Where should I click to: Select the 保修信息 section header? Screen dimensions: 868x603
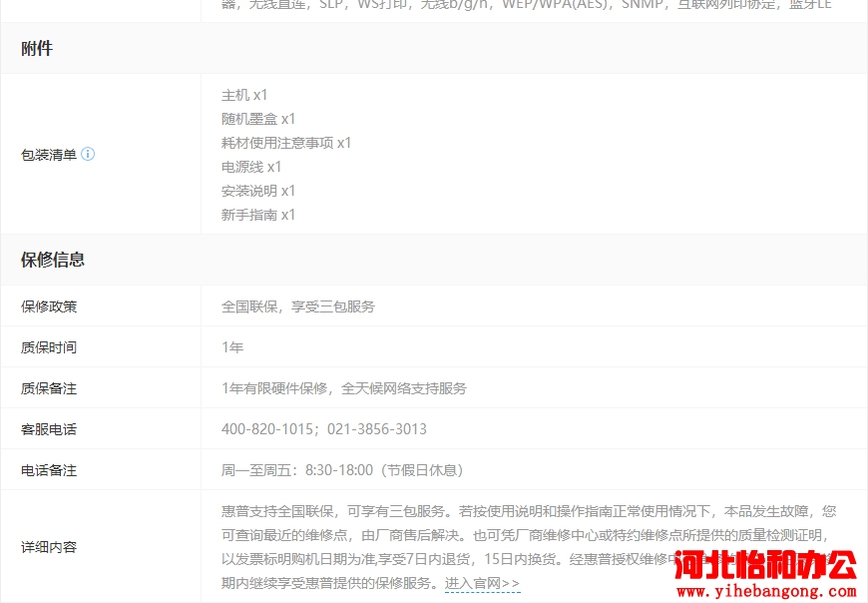(53, 260)
